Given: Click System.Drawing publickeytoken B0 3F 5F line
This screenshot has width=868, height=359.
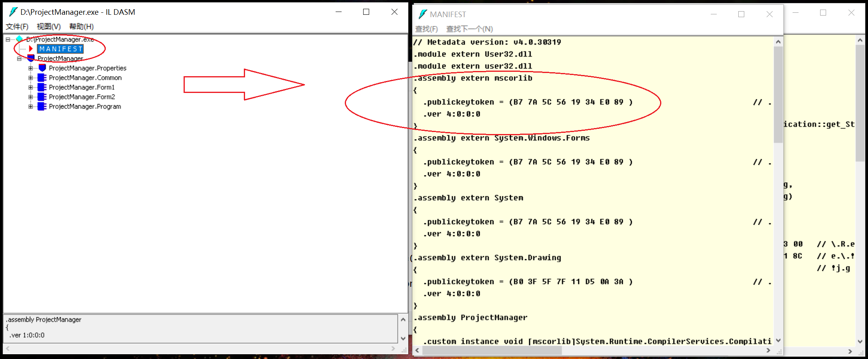Looking at the screenshot, I should (528, 282).
